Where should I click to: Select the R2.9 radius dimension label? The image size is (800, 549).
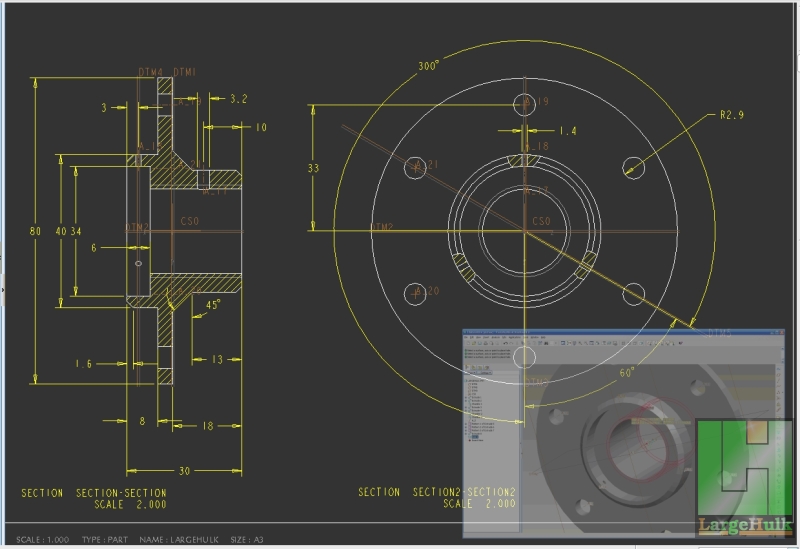tap(731, 115)
